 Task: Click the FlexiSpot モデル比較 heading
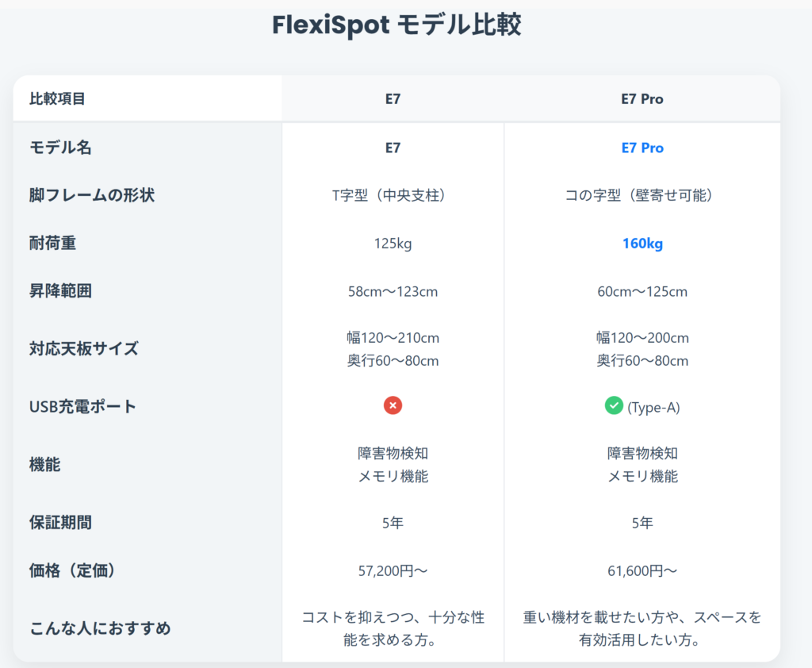point(396,25)
